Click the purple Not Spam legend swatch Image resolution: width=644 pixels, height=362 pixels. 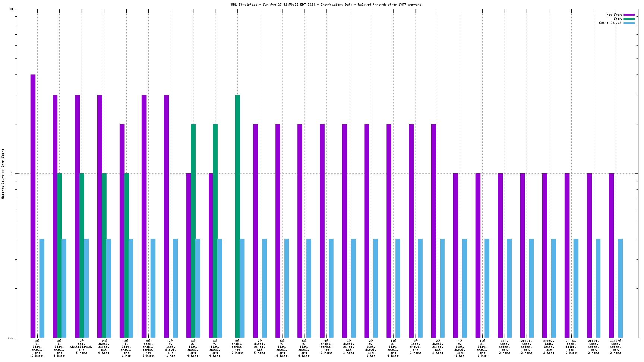tap(629, 15)
